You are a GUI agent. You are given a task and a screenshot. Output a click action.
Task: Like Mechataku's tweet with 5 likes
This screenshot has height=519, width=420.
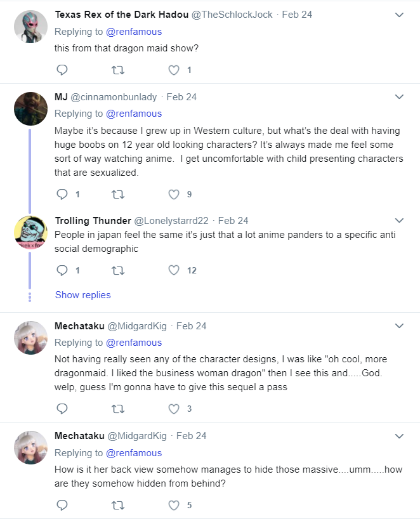174,505
